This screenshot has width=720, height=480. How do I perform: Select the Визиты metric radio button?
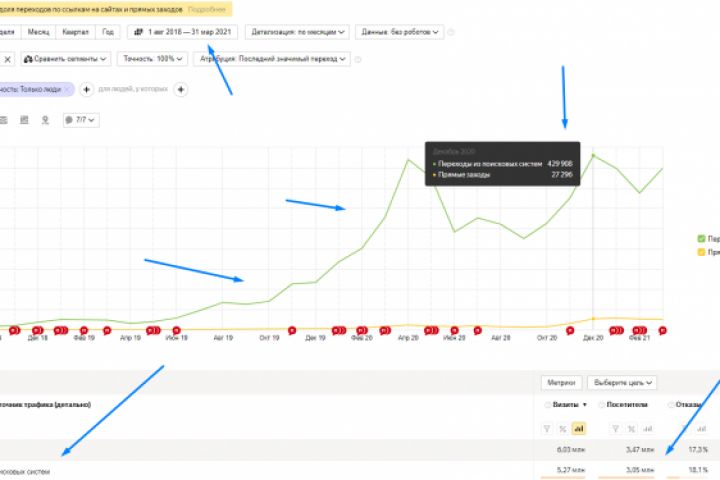click(547, 405)
